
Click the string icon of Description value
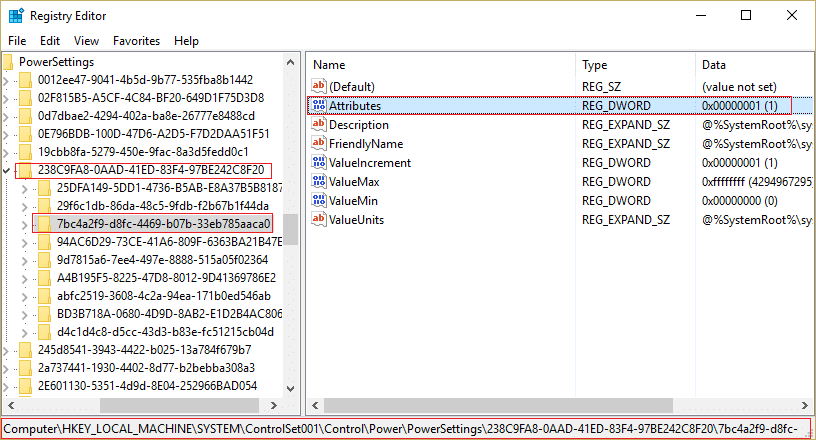318,124
